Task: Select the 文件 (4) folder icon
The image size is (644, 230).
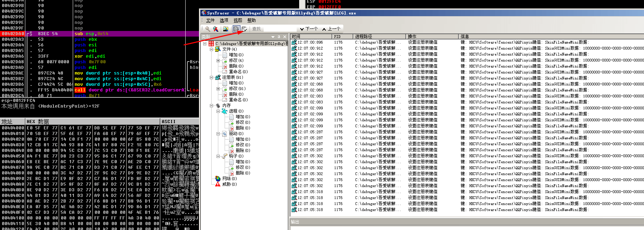Action: click(x=218, y=49)
